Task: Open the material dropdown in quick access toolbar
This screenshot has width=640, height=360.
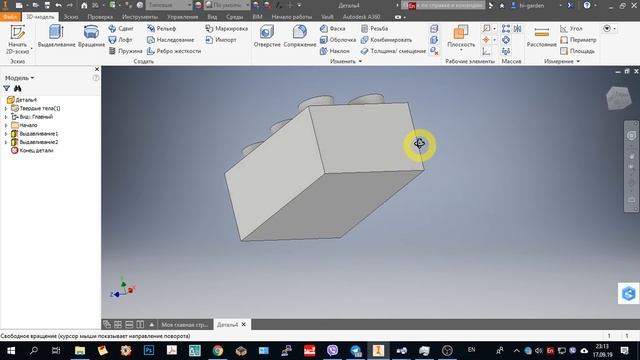Action: (x=169, y=5)
